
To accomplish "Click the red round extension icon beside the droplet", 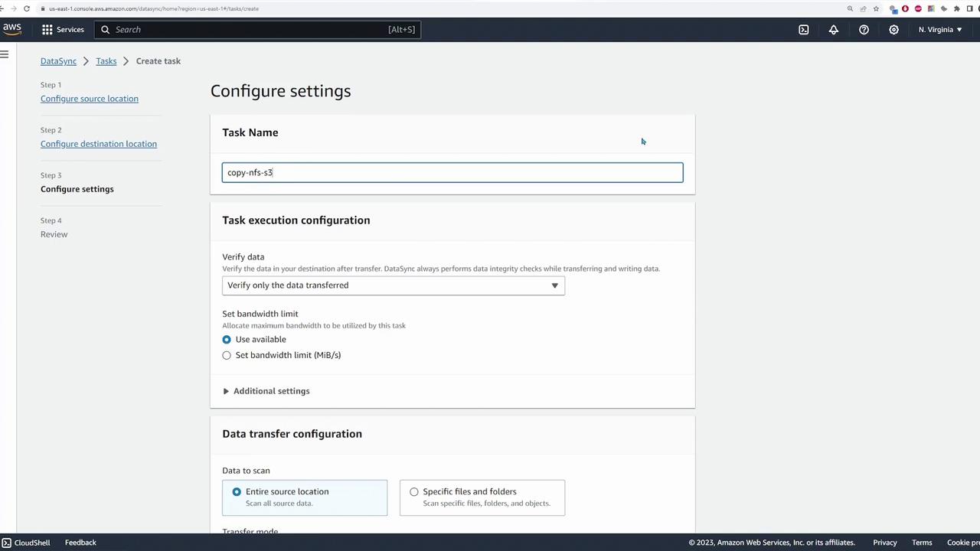I will point(918,8).
